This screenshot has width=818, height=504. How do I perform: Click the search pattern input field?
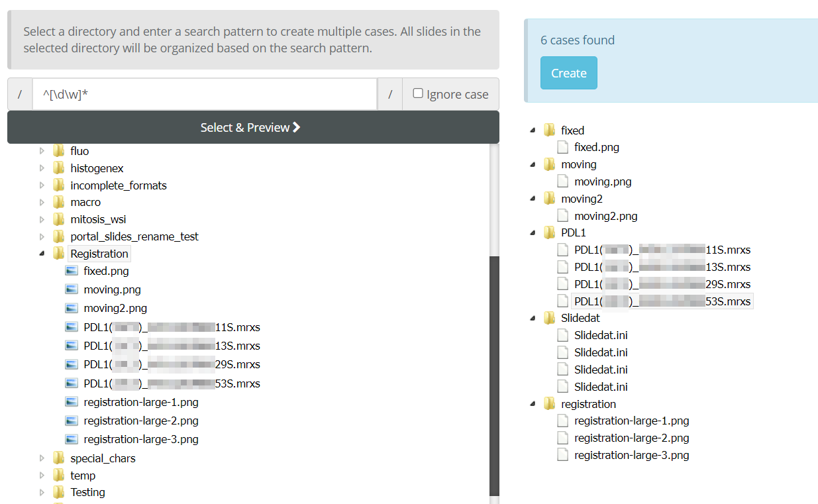tap(204, 95)
